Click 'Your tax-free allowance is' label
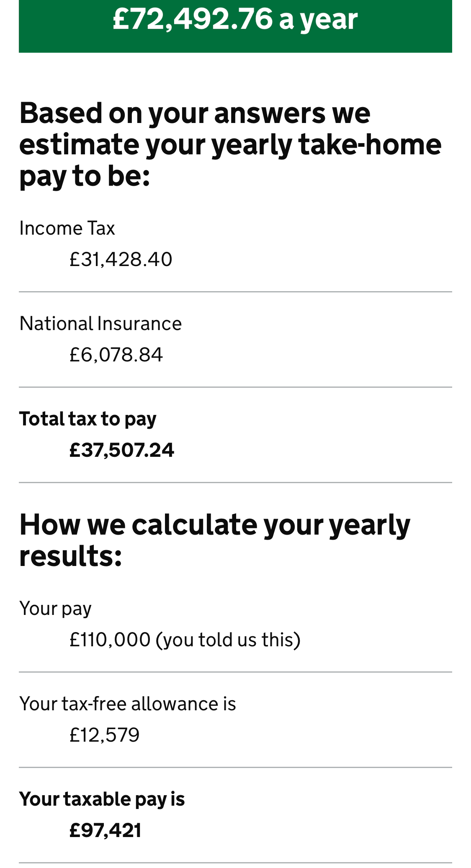Screen dimensions: 471x868 tap(128, 704)
